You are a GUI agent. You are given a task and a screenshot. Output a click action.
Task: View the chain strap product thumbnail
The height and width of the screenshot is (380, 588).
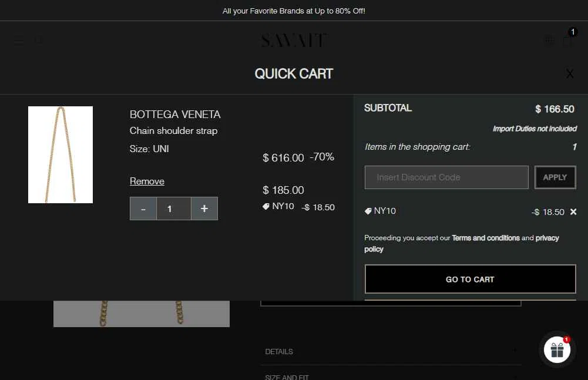click(x=61, y=154)
